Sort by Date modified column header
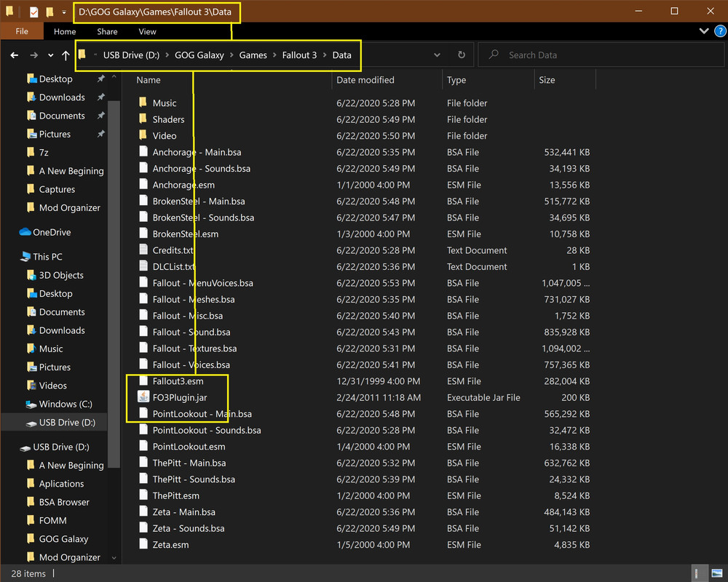728x582 pixels. (365, 80)
